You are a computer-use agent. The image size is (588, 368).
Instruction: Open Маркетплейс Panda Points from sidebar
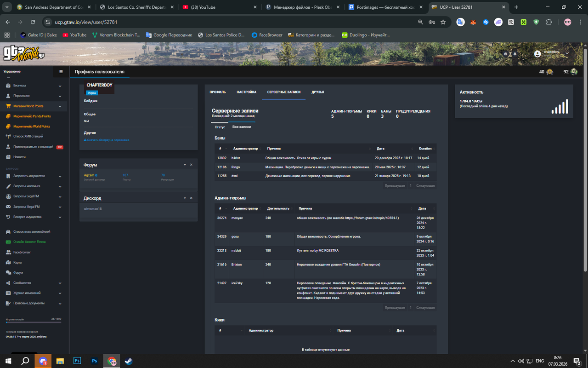(32, 116)
